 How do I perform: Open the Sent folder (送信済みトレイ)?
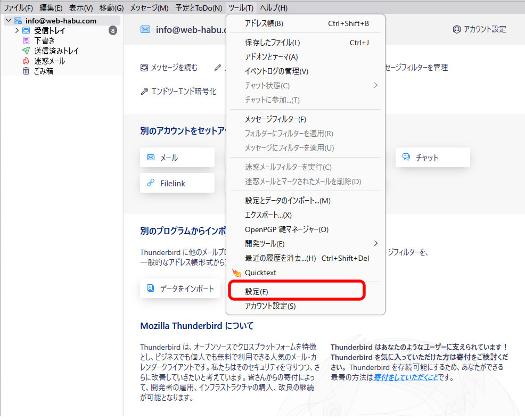point(56,51)
